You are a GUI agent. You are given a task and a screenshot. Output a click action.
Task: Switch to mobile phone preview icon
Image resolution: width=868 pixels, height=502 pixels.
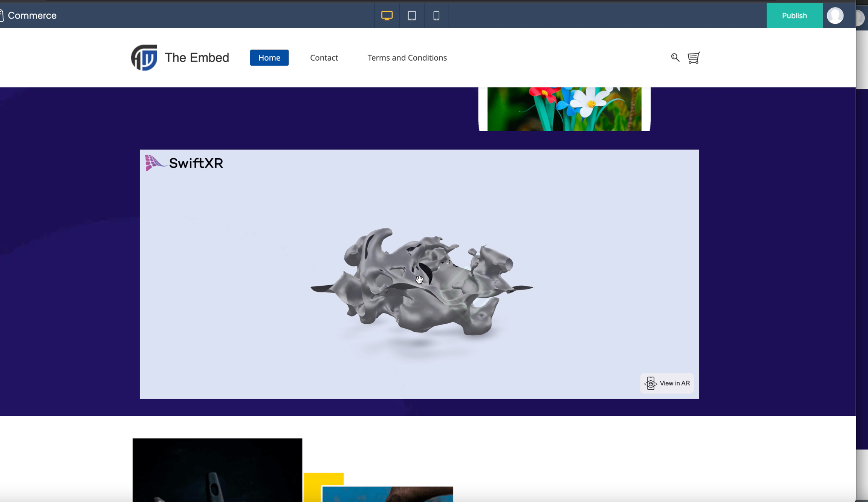(436, 15)
